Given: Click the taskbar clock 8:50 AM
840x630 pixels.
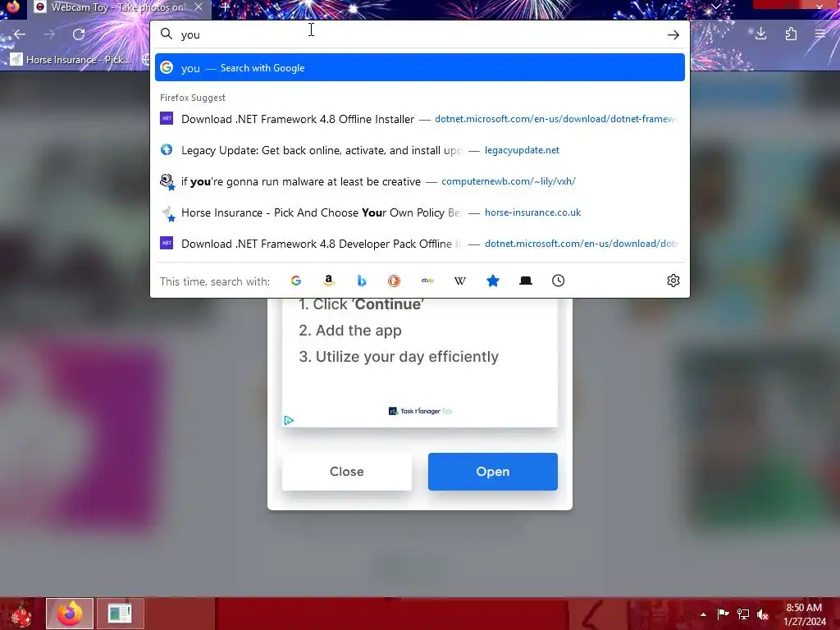Looking at the screenshot, I should [804, 614].
